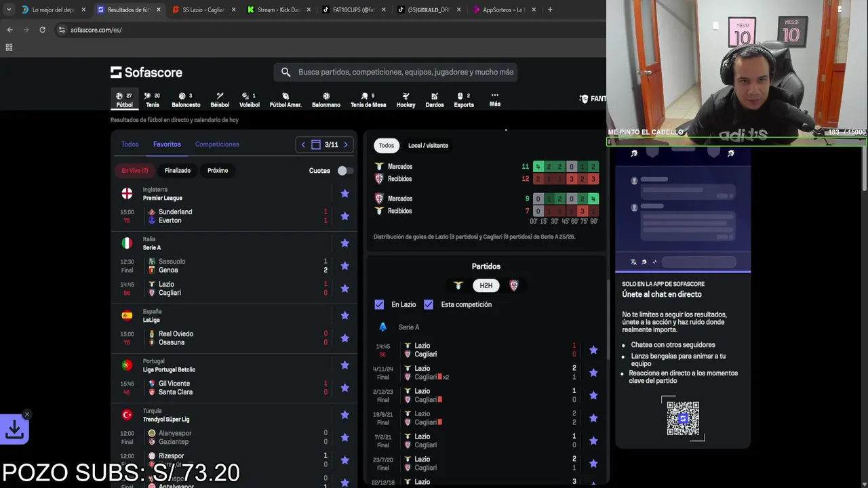Open the Fútbol sport category
This screenshot has height=488, width=868.
[124, 100]
